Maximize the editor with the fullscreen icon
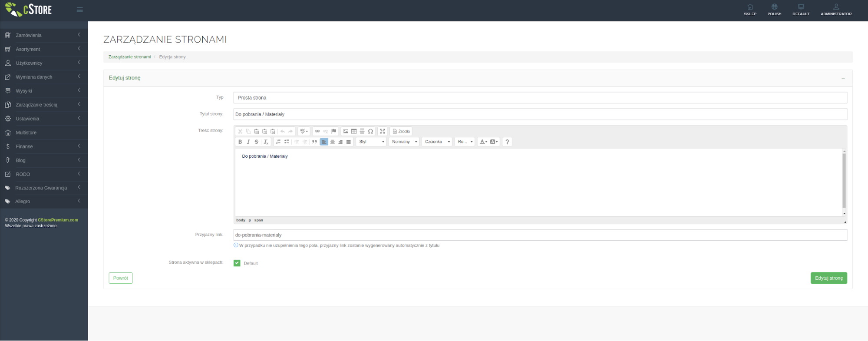Image resolution: width=868 pixels, height=341 pixels. click(x=383, y=131)
